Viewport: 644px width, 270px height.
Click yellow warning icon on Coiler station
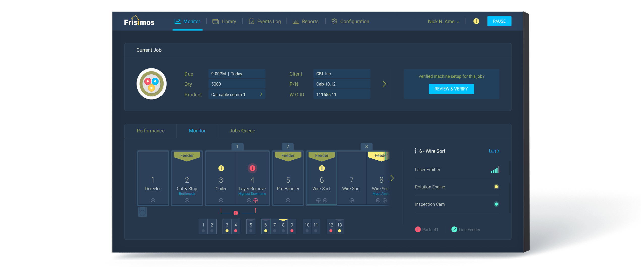221,168
